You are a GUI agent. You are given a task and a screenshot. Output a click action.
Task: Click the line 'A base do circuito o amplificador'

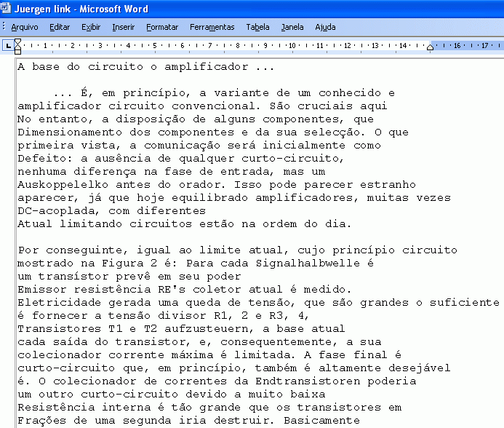pos(145,67)
